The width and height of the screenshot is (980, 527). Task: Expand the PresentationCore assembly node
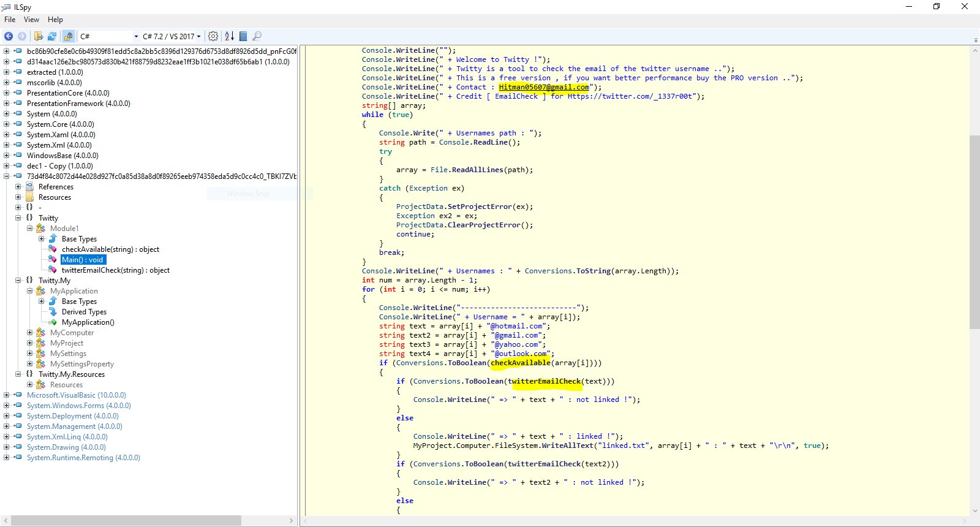click(x=6, y=93)
